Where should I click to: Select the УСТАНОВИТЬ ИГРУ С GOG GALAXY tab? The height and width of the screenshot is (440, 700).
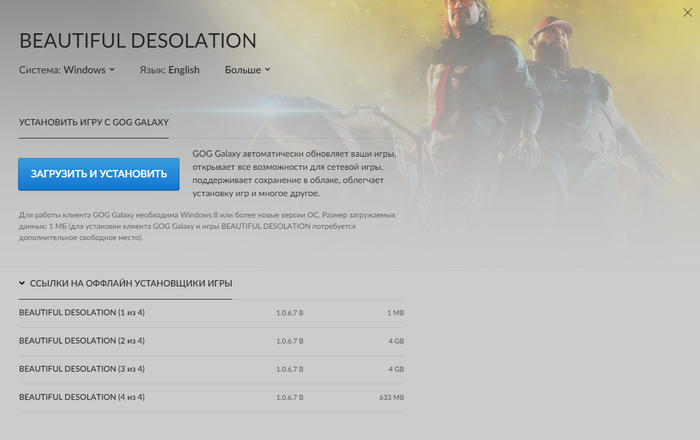click(94, 122)
